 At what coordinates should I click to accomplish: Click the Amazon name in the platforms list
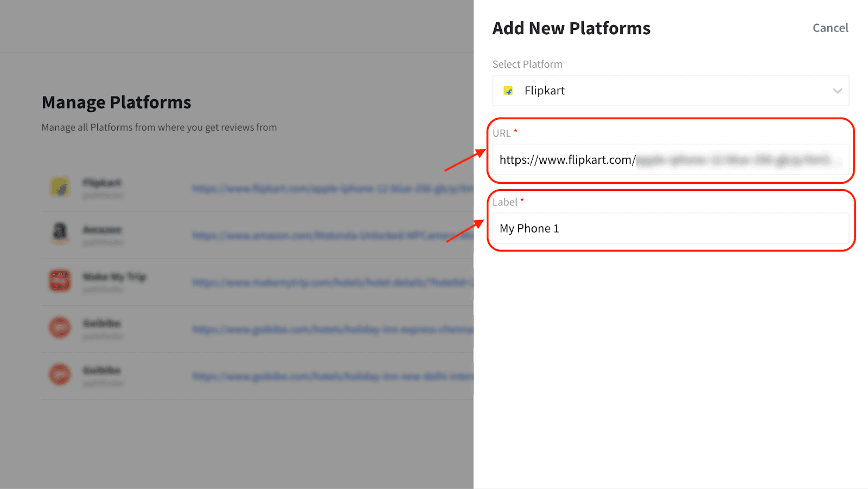[102, 230]
